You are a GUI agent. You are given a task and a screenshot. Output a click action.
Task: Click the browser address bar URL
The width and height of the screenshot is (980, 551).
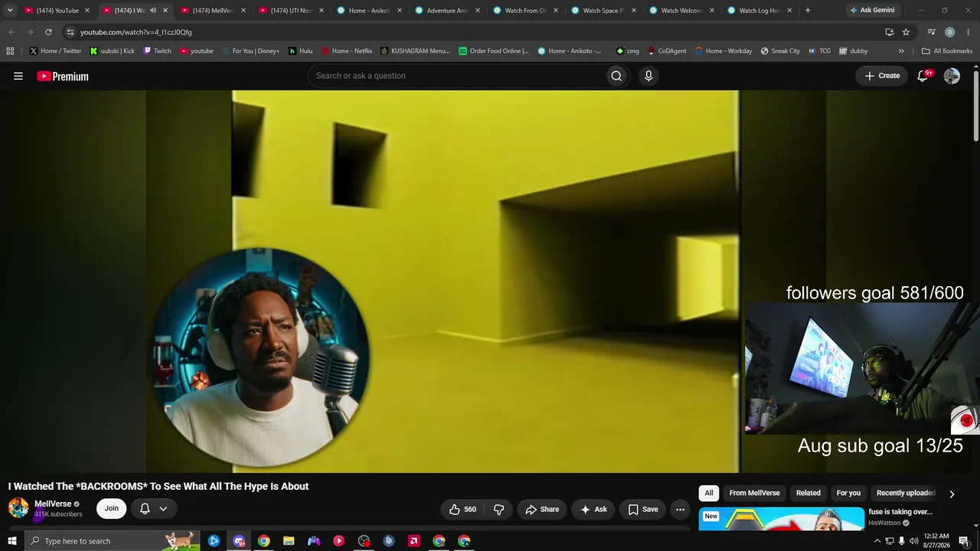[x=136, y=32]
